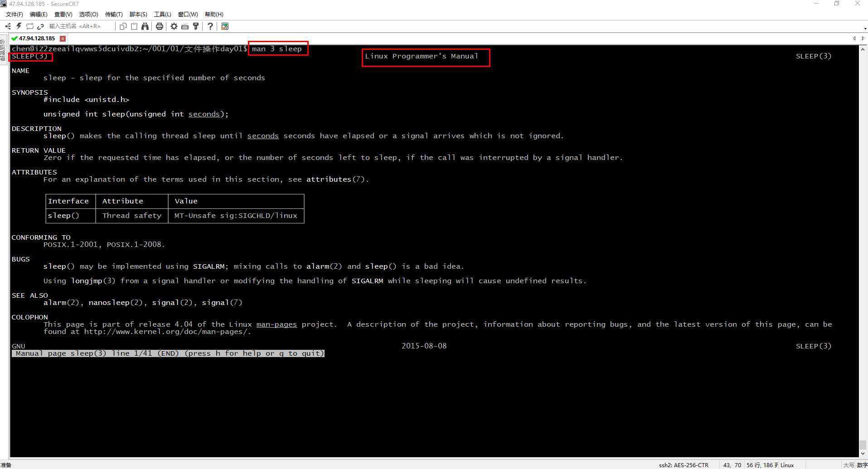868x469 pixels.
Task: Expand the toolbar overflow arrow
Action: tap(865, 28)
